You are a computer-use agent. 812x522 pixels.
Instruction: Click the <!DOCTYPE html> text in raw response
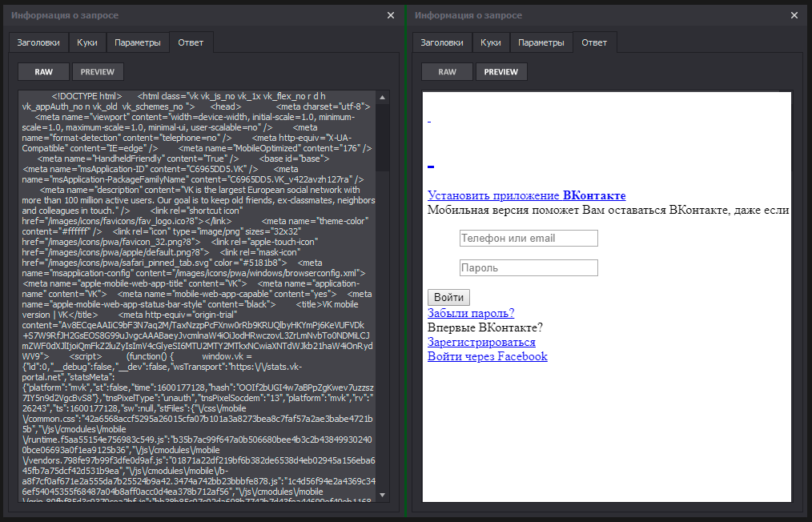86,96
